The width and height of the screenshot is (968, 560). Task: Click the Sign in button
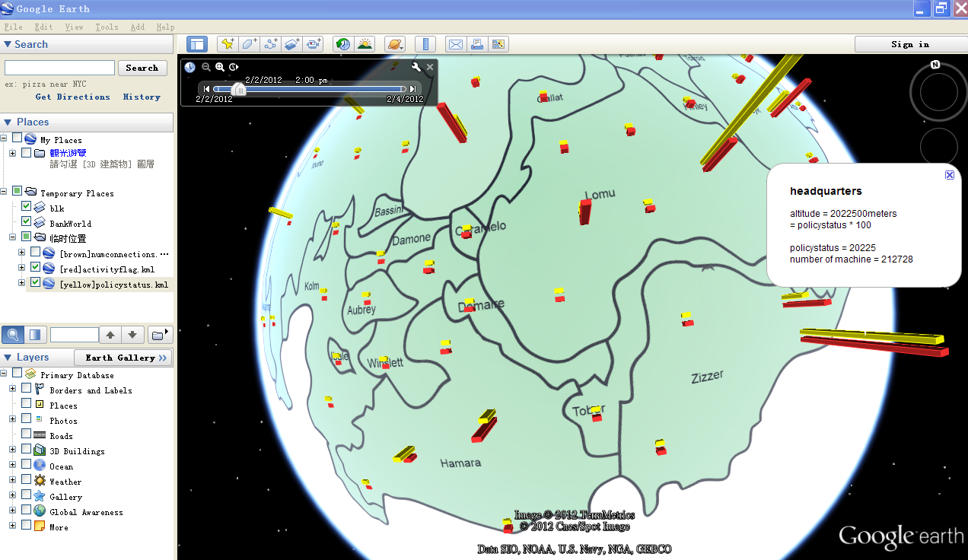coord(910,44)
